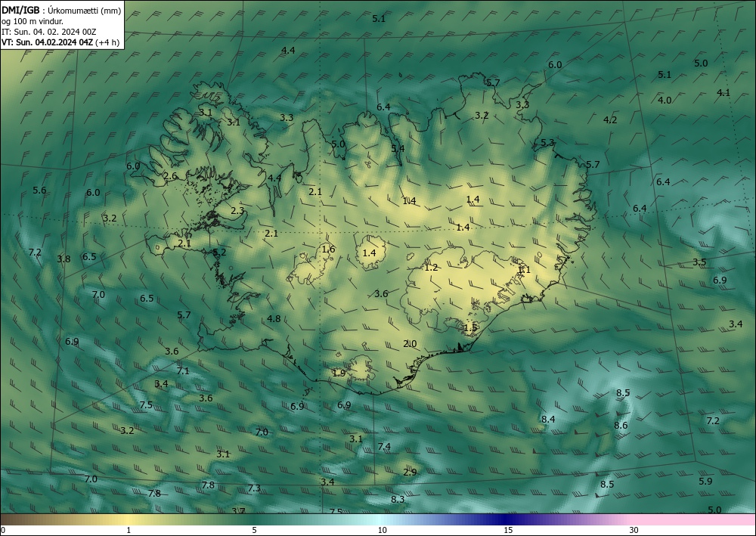
Task: Click the 1.5 value near the south coast
Action: click(x=470, y=327)
